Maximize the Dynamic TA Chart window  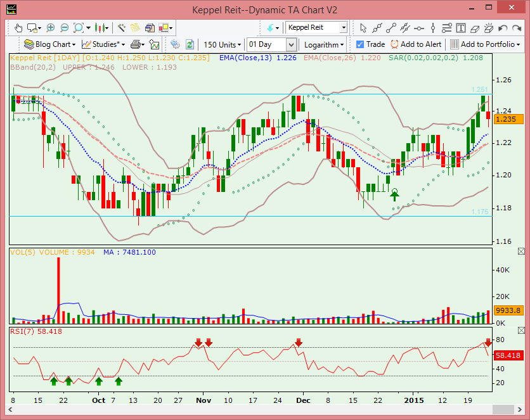coord(489,8)
